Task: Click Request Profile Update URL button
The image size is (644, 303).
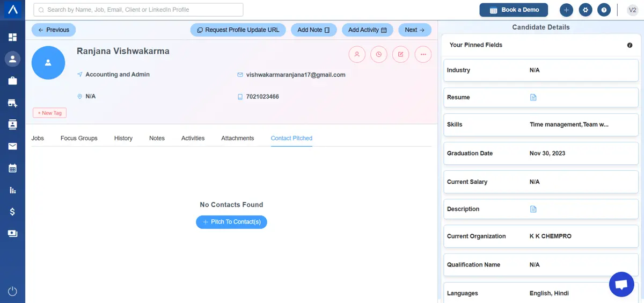Action: coord(238,30)
